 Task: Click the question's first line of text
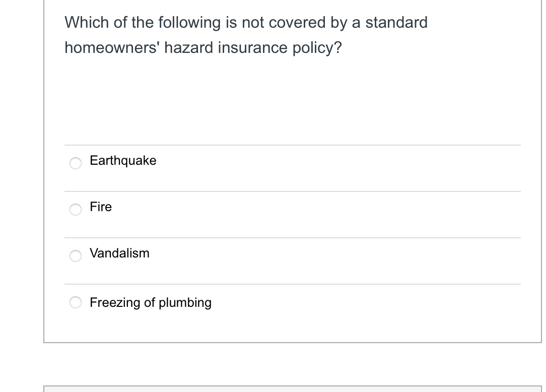[x=246, y=23]
